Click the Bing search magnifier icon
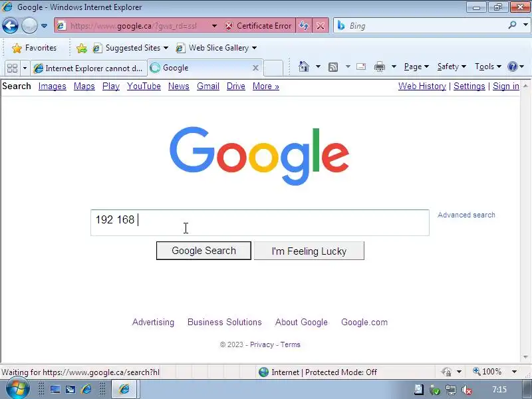Image resolution: width=532 pixels, height=399 pixels. (x=512, y=25)
